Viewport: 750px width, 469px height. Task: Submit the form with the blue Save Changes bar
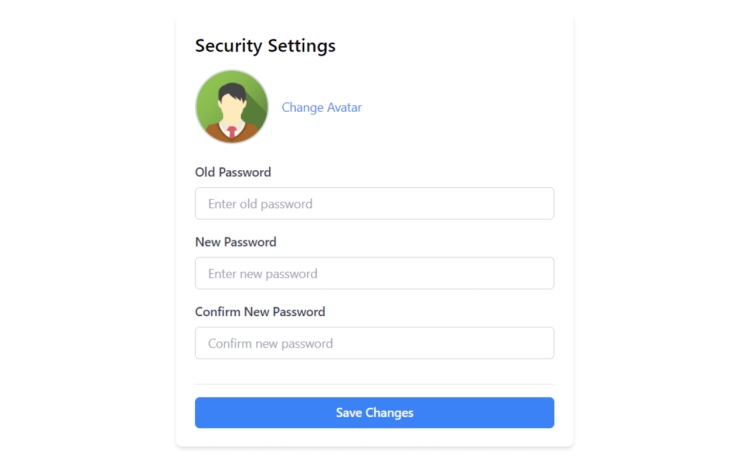pyautogui.click(x=375, y=413)
